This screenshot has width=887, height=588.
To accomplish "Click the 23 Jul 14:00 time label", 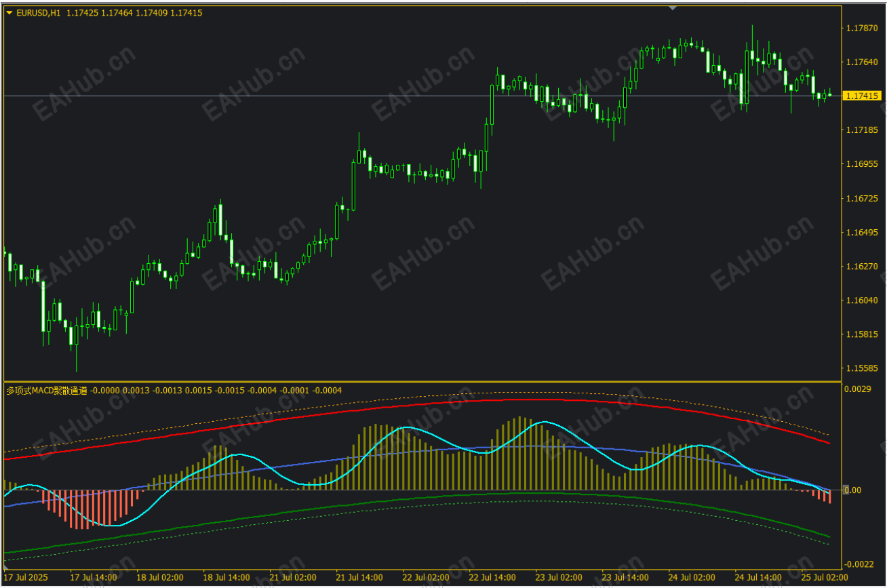I will click(x=625, y=577).
